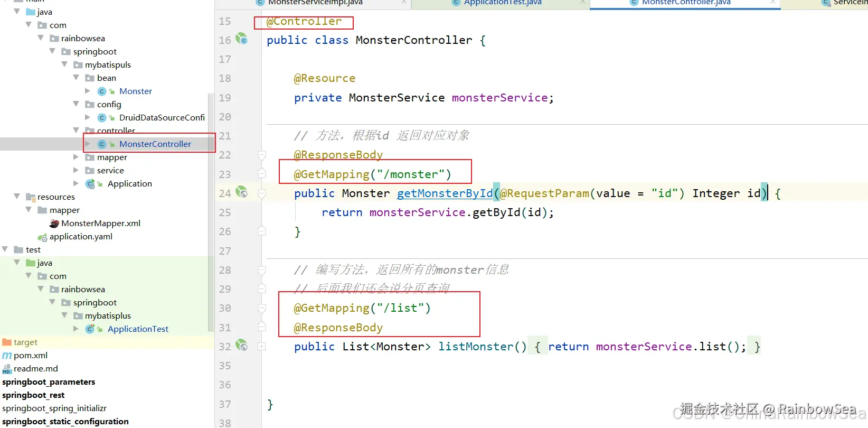Click gutter mapping icon on line 24
The image size is (868, 428).
tap(241, 192)
